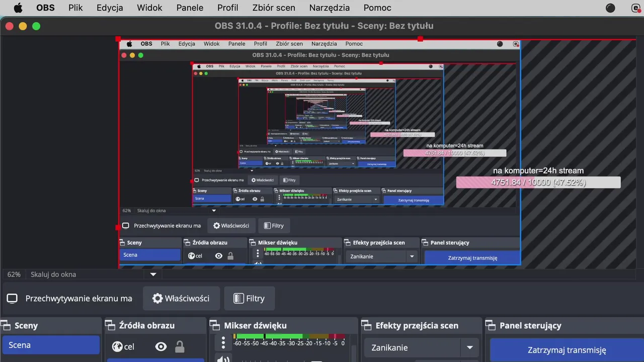Open the Apple menu in the macOS menu bar
The height and width of the screenshot is (362, 644).
pyautogui.click(x=18, y=8)
